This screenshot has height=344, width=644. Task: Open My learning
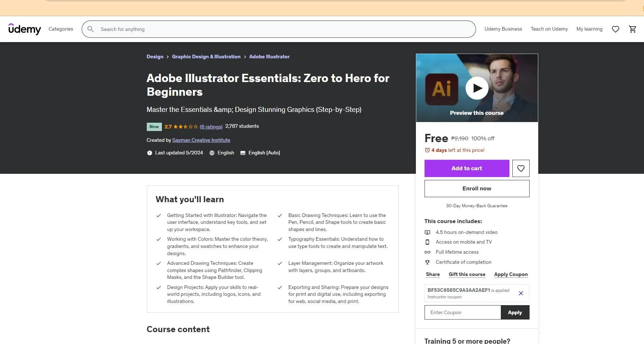tap(589, 29)
